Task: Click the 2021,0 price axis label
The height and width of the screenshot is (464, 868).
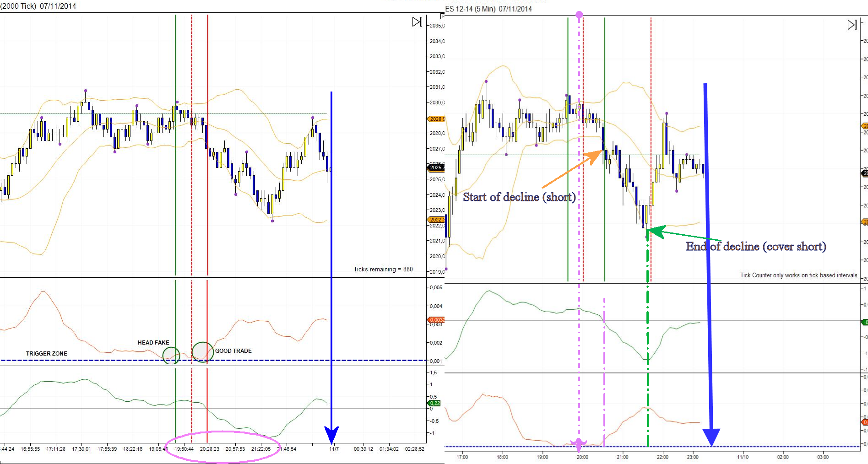Action: point(437,241)
